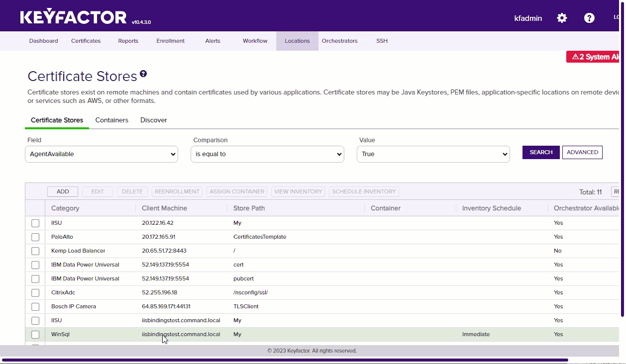The image size is (626, 364).
Task: Click the kfadmin username
Action: (x=528, y=18)
